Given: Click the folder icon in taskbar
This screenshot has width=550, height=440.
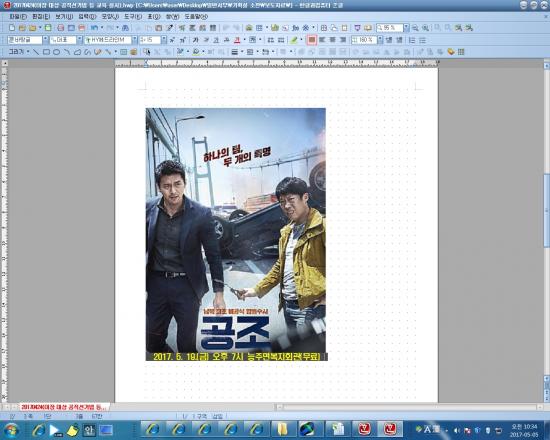Looking at the screenshot, I should point(282,429).
